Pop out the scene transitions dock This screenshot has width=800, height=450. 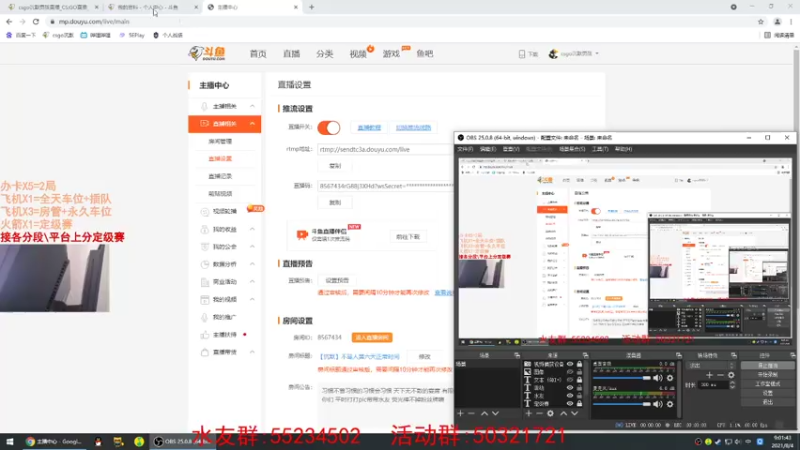click(734, 355)
